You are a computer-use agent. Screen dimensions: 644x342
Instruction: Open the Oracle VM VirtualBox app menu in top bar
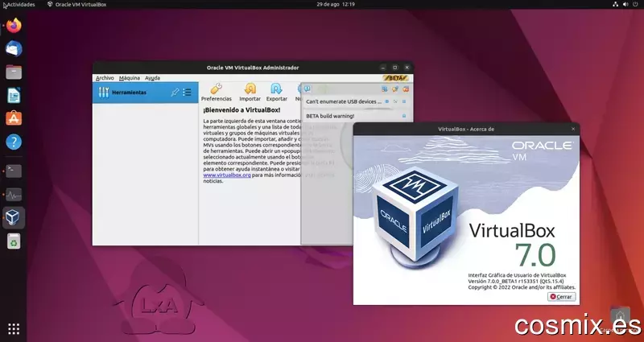76,4
